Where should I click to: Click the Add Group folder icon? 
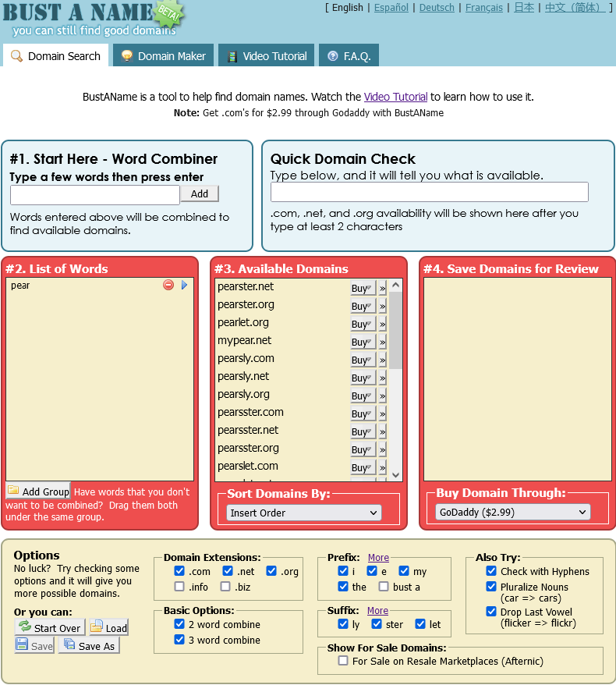pyautogui.click(x=13, y=490)
